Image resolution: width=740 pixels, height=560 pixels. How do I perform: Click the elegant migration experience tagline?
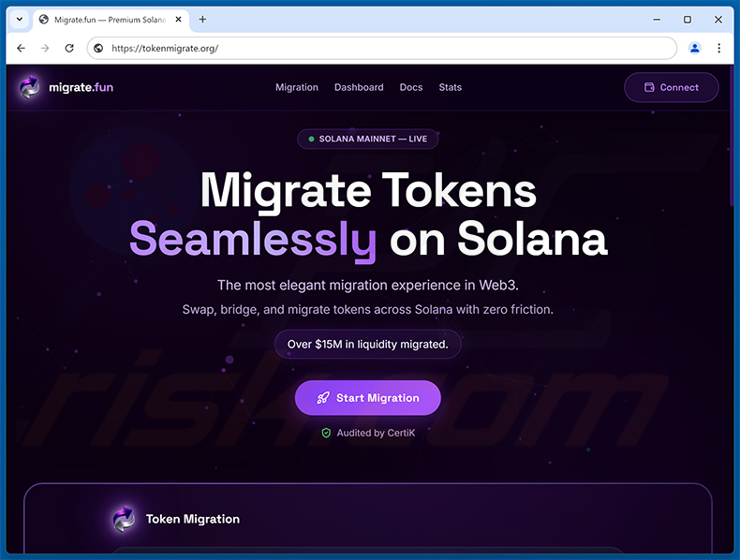point(367,285)
